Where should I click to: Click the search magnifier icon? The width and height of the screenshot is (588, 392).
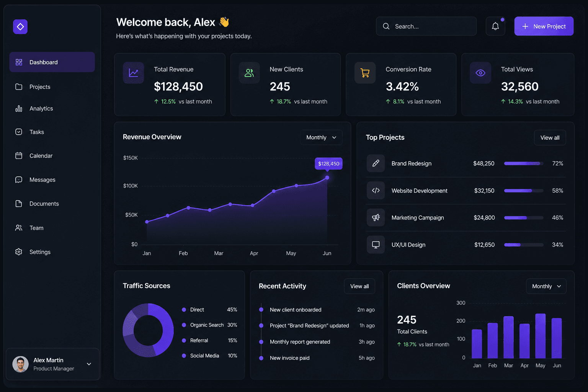pos(386,26)
